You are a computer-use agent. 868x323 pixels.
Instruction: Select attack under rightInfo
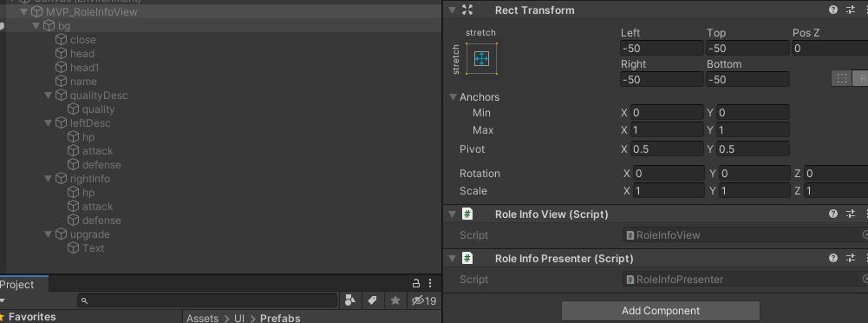pyautogui.click(x=97, y=206)
